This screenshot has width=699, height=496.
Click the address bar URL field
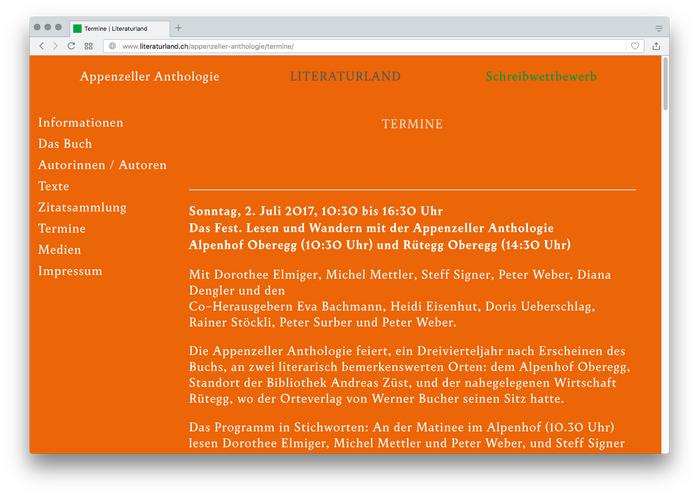[373, 46]
